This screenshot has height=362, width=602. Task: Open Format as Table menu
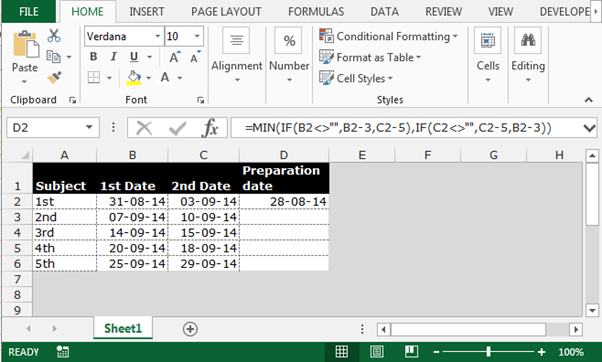coord(370,57)
